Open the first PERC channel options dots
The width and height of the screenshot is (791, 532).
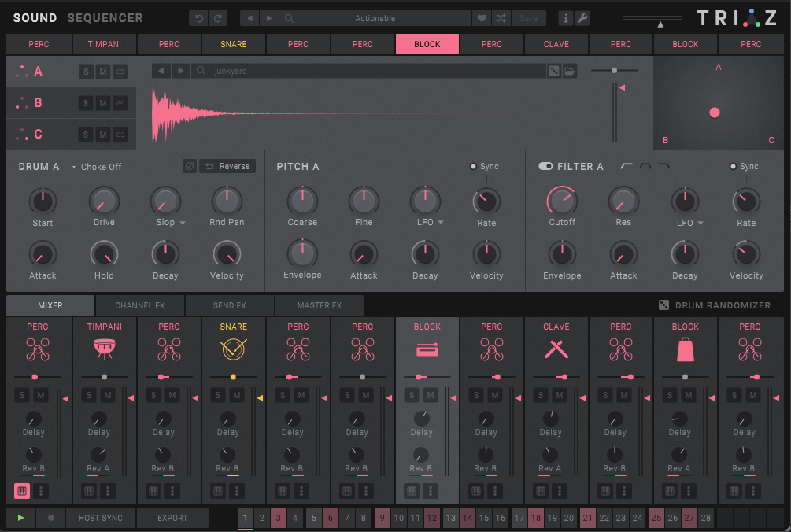[x=41, y=490]
